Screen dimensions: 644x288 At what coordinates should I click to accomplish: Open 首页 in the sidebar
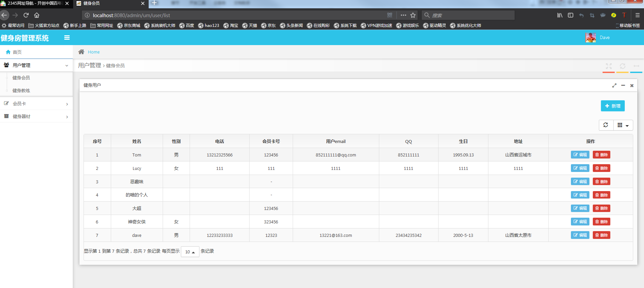coord(36,52)
